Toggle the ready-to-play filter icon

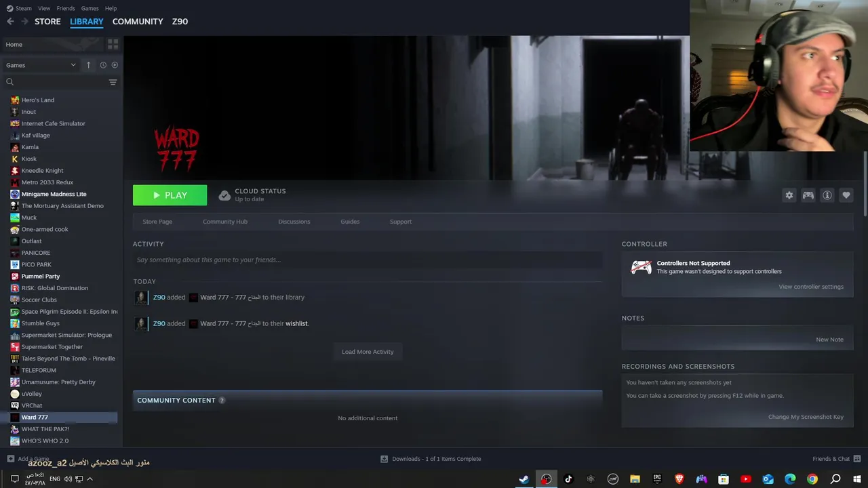point(115,65)
